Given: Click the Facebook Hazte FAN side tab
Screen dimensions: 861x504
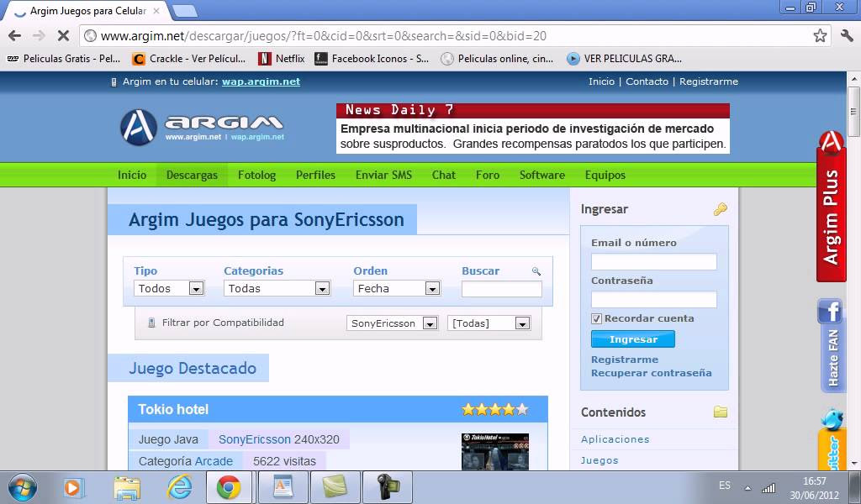Looking at the screenshot, I should tap(832, 345).
